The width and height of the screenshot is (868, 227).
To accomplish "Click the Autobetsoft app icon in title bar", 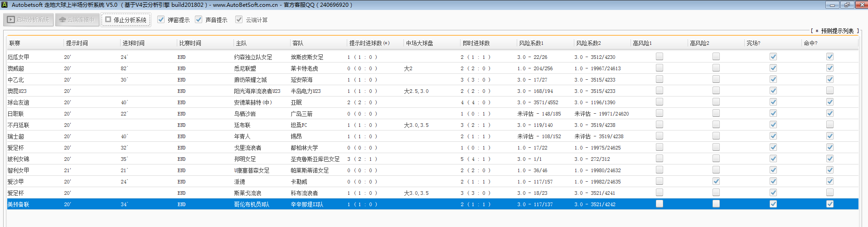I will point(5,5).
